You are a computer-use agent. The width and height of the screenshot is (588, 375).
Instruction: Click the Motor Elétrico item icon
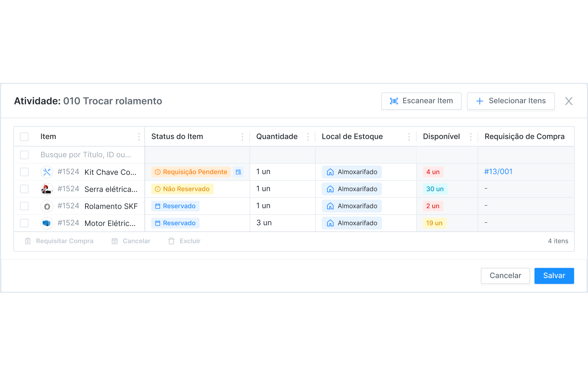(47, 223)
